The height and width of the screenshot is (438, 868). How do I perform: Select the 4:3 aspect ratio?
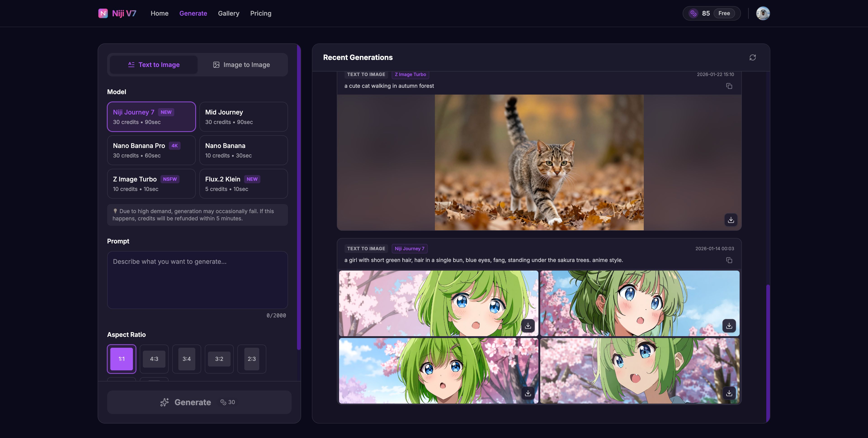point(154,359)
